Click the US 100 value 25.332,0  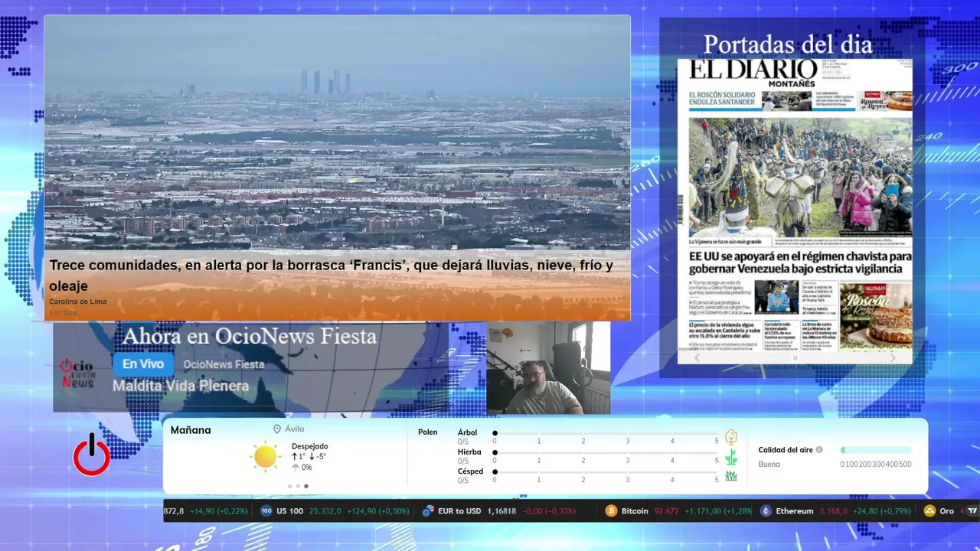325,510
